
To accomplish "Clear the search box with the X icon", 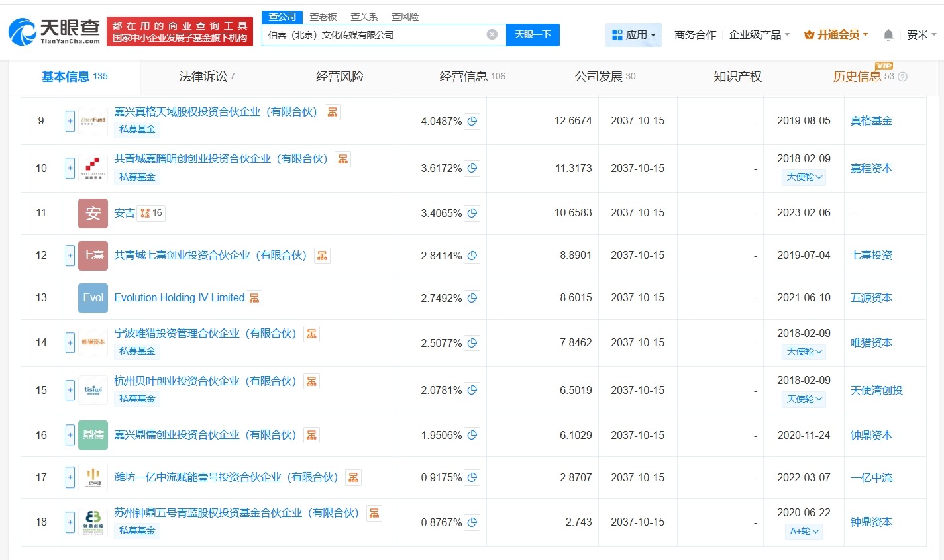I will pos(492,34).
